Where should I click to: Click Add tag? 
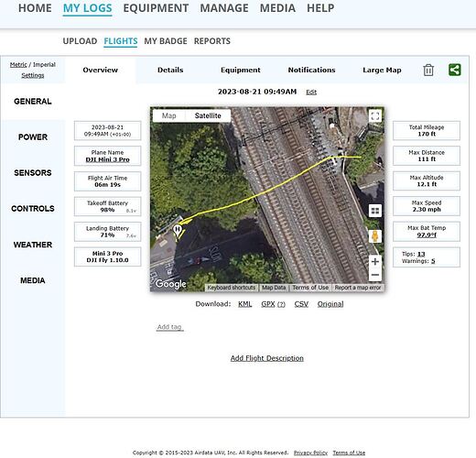(169, 327)
